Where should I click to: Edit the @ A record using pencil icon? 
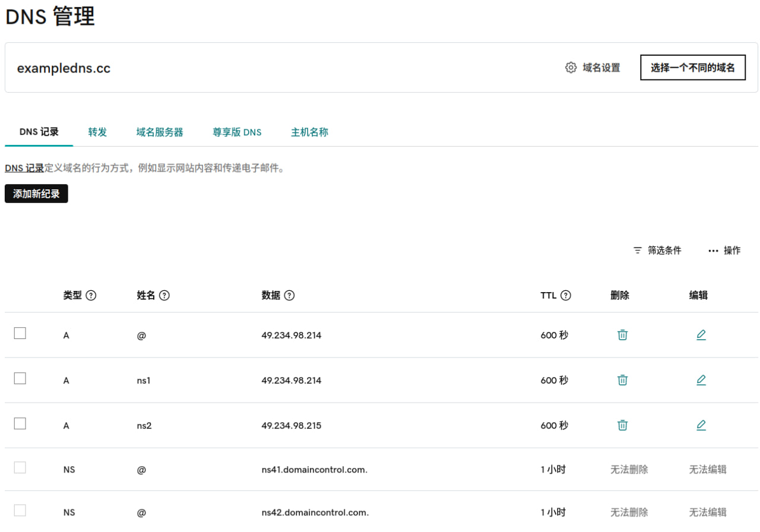(x=701, y=334)
